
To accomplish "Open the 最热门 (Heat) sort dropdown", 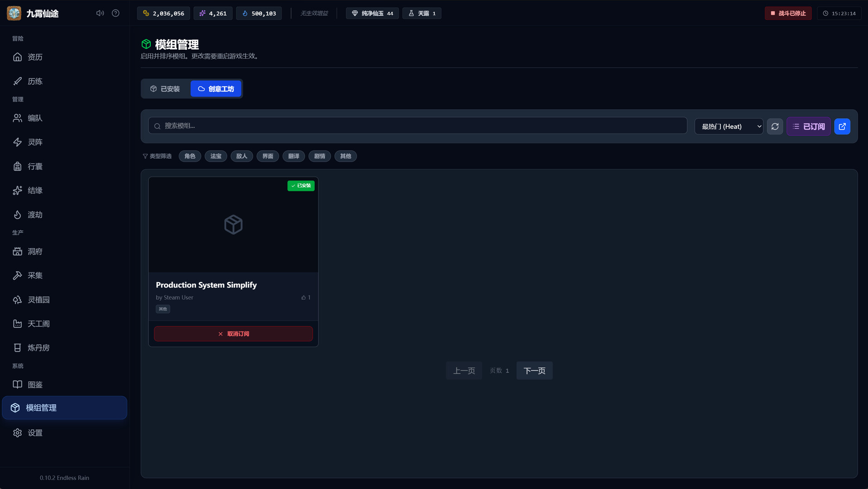I will [x=728, y=126].
